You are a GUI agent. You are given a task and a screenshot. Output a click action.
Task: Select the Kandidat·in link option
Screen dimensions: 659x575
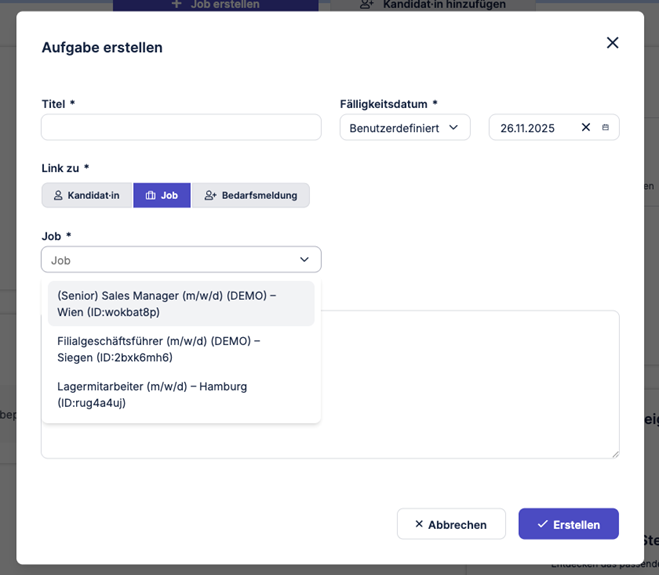click(86, 195)
